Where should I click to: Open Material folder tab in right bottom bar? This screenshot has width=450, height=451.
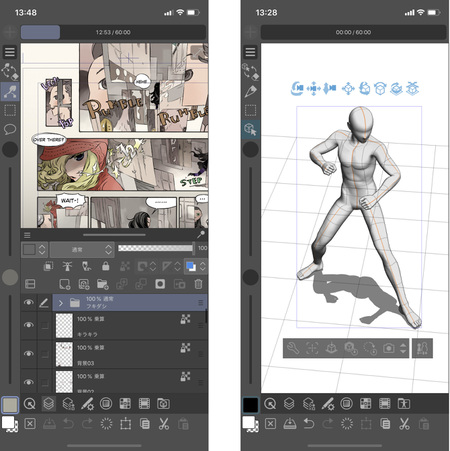coord(404,404)
